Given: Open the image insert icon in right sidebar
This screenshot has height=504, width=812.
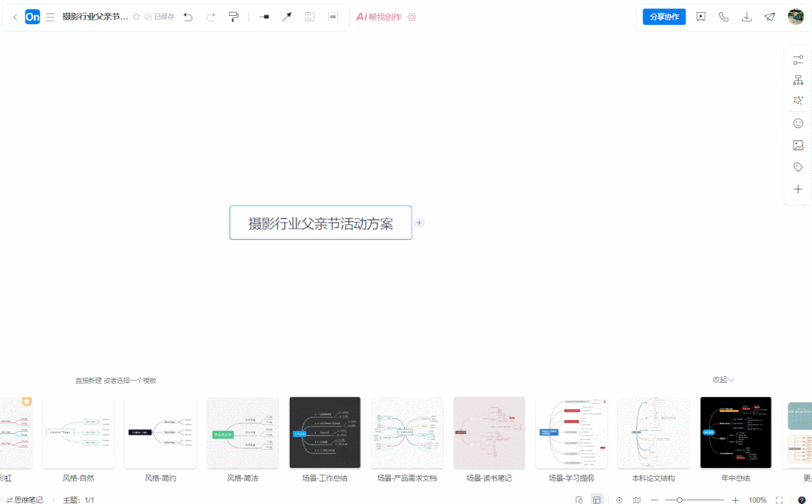Looking at the screenshot, I should (x=798, y=144).
